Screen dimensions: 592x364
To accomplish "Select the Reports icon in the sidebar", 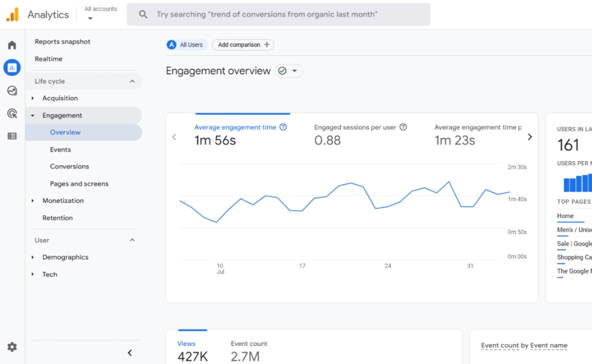I will pyautogui.click(x=12, y=67).
